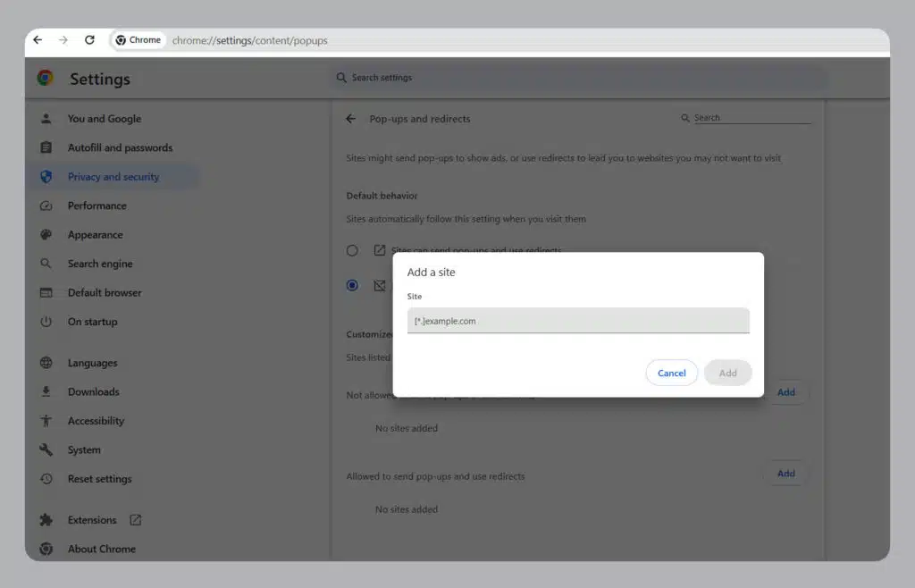Open About Chrome section
The width and height of the screenshot is (915, 588).
102,549
